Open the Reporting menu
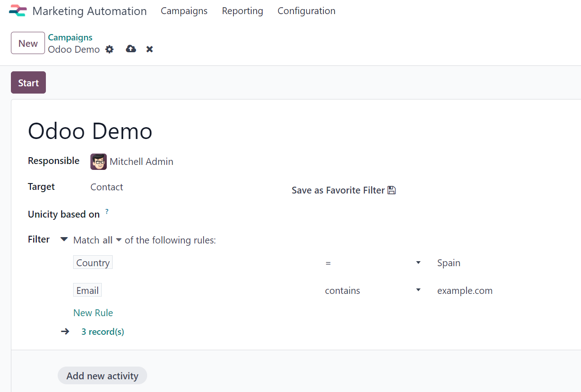Image resolution: width=581 pixels, height=392 pixels. point(243,11)
